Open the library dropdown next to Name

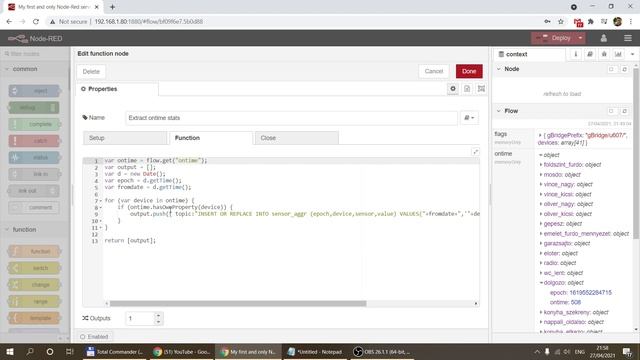tap(469, 118)
